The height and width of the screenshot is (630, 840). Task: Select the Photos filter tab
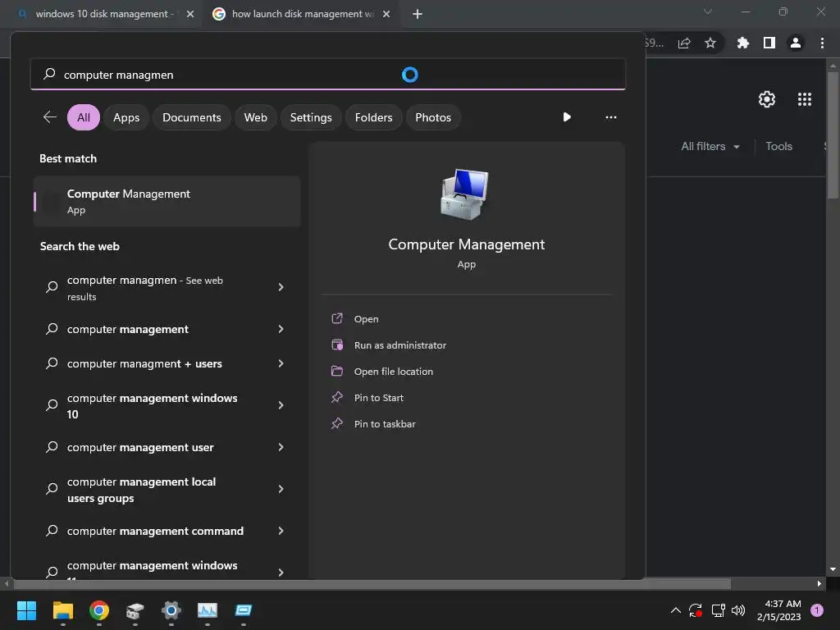[x=433, y=117]
